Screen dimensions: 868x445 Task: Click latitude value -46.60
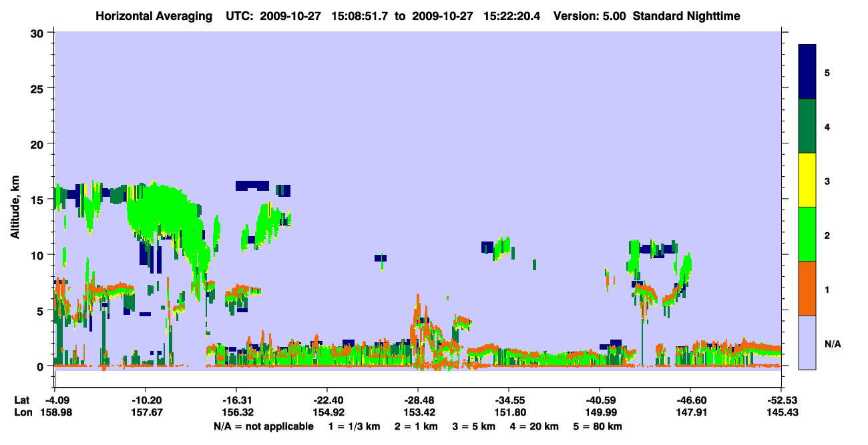tap(690, 400)
